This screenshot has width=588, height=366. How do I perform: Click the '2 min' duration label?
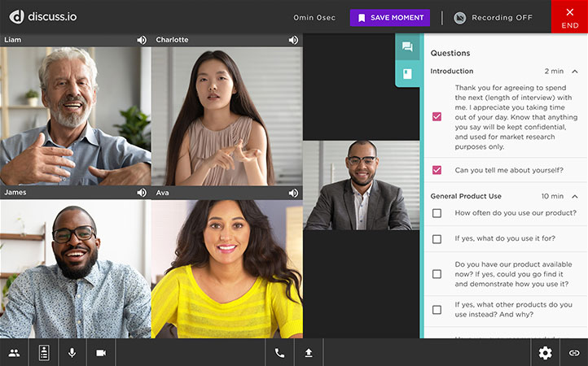click(x=554, y=72)
